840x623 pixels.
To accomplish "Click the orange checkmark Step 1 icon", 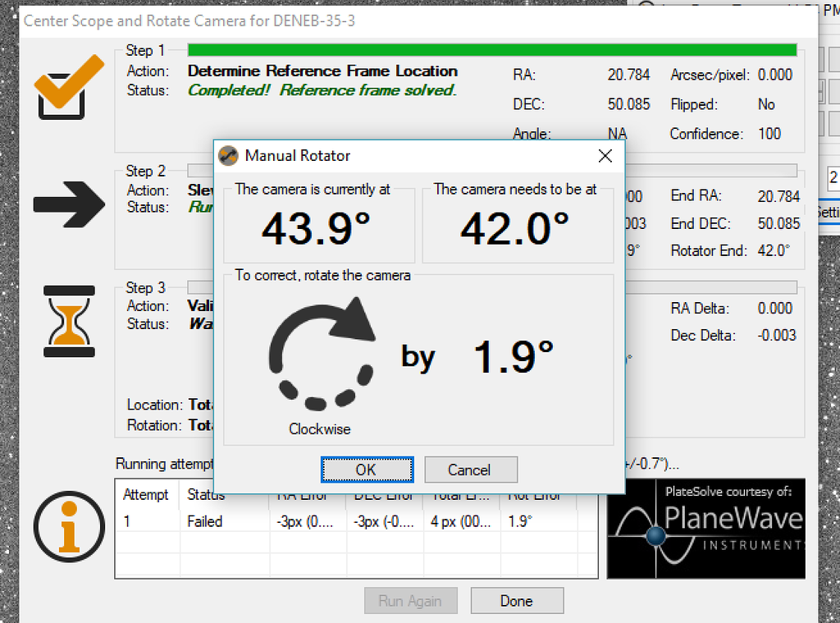I will (69, 88).
